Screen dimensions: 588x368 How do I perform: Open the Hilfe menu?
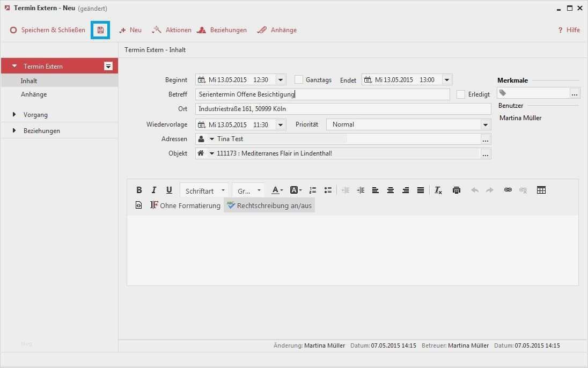pos(569,30)
